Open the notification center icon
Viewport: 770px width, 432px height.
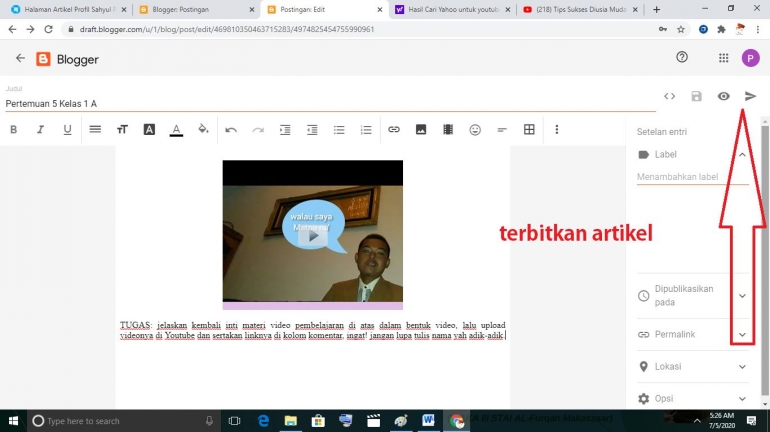(751, 421)
